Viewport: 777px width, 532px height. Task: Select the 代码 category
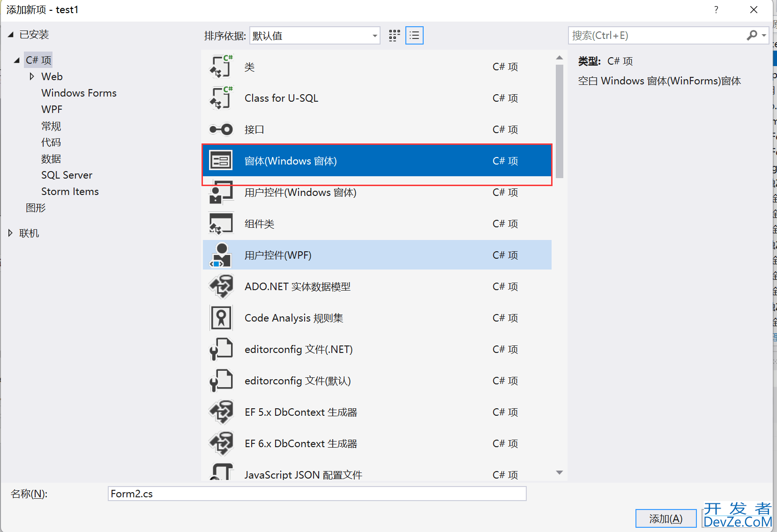[51, 142]
